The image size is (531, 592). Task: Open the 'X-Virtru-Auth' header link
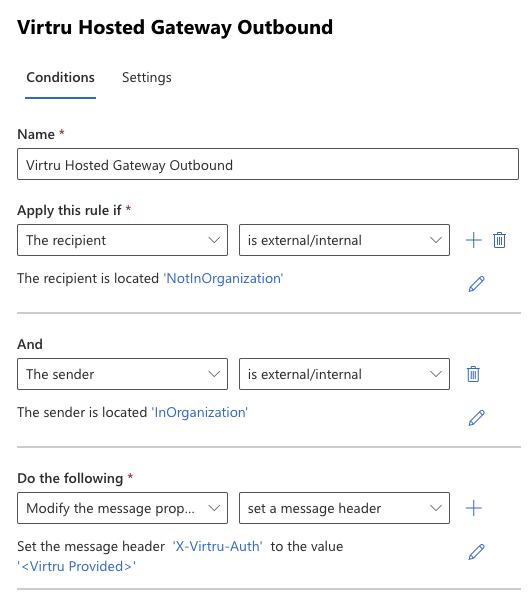point(217,547)
